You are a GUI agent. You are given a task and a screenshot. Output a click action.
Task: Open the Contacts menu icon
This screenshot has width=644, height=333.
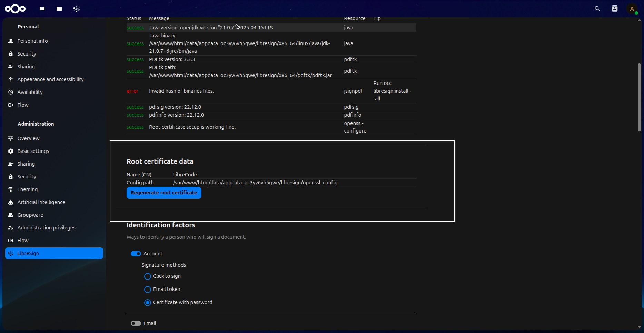615,9
